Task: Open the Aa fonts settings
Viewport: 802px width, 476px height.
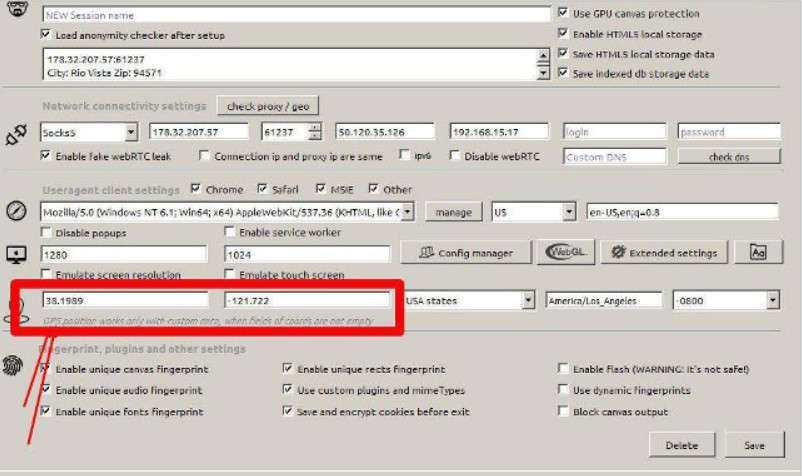Action: coord(757,253)
